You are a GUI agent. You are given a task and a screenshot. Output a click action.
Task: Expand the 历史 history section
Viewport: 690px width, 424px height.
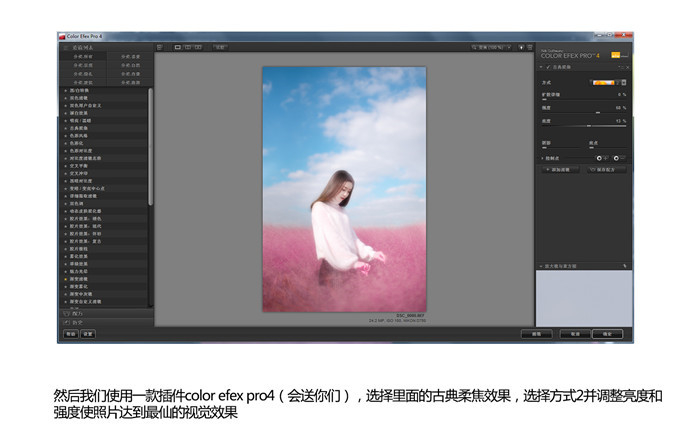[x=106, y=322]
